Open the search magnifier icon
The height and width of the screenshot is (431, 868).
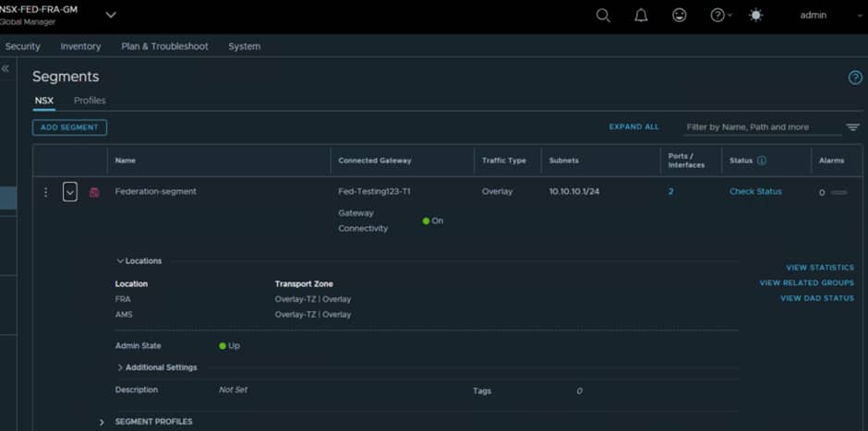click(603, 16)
